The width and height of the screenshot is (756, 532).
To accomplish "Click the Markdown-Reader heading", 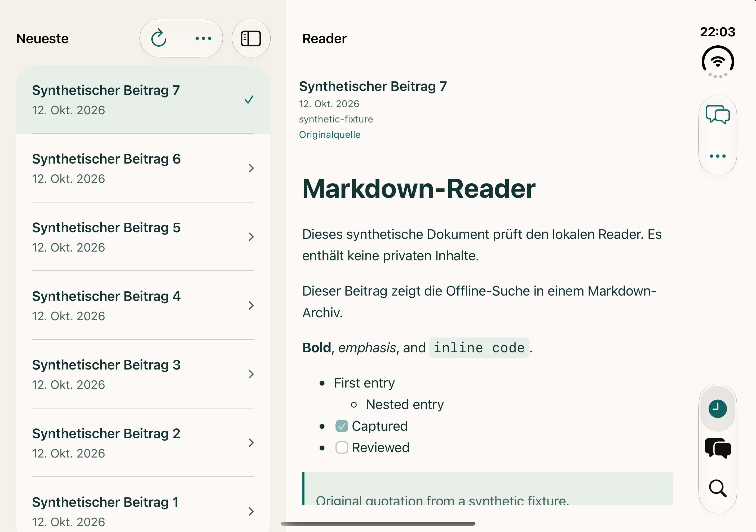I will coord(419,189).
